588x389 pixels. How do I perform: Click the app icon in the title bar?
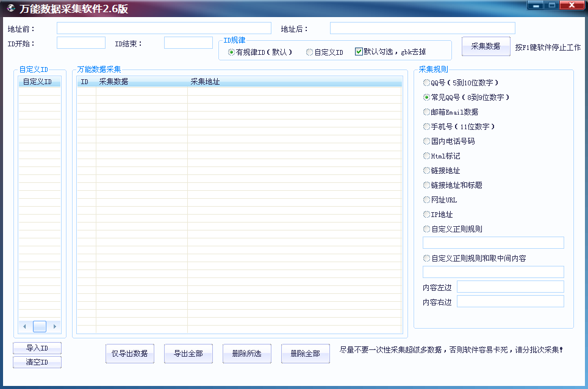[10, 9]
